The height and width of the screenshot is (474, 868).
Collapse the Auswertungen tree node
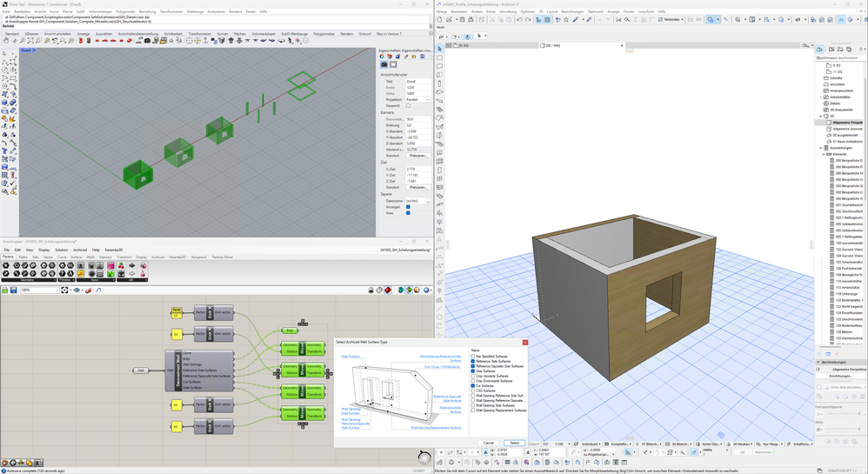click(821, 148)
